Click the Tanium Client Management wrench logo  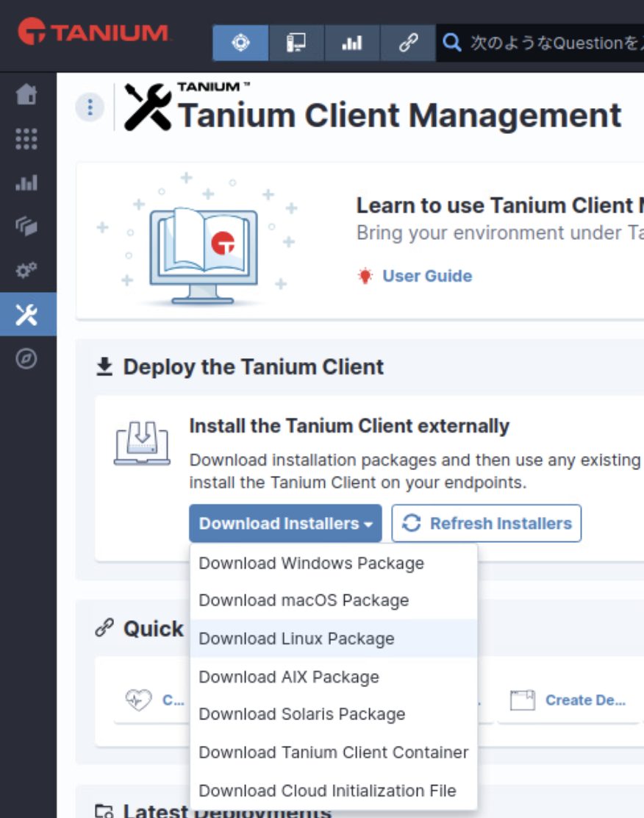148,107
